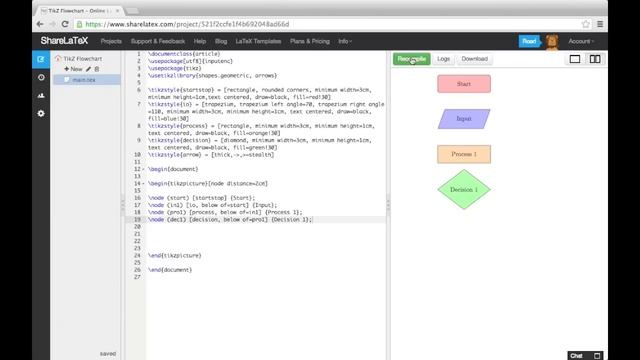Screen dimensions: 640x360
Task: Click the Input trapezium in preview
Action: (464, 119)
